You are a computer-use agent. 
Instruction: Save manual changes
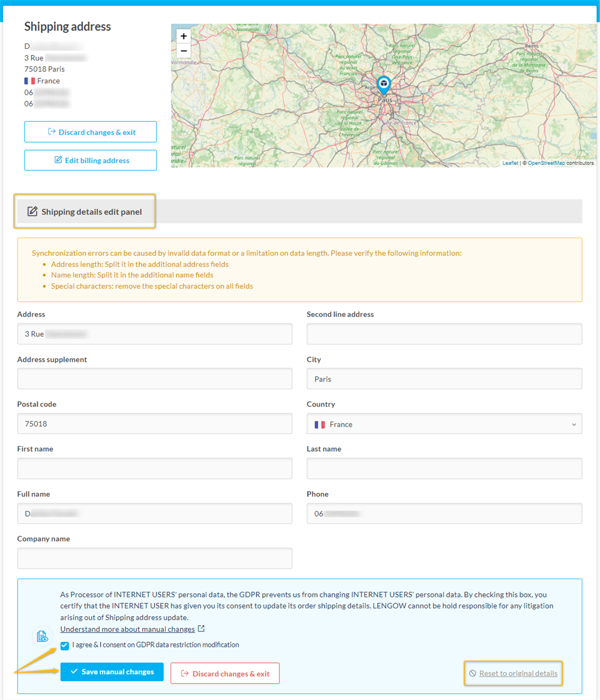112,672
